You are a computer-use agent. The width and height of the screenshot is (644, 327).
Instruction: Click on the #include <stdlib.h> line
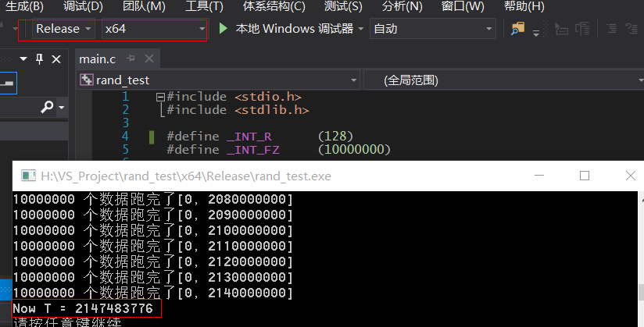[x=238, y=110]
